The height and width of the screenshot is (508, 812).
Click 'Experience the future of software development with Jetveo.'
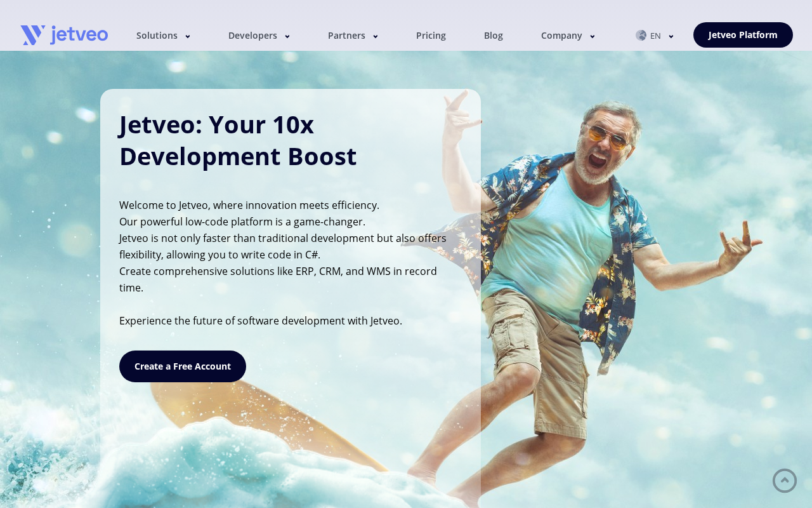(261, 321)
